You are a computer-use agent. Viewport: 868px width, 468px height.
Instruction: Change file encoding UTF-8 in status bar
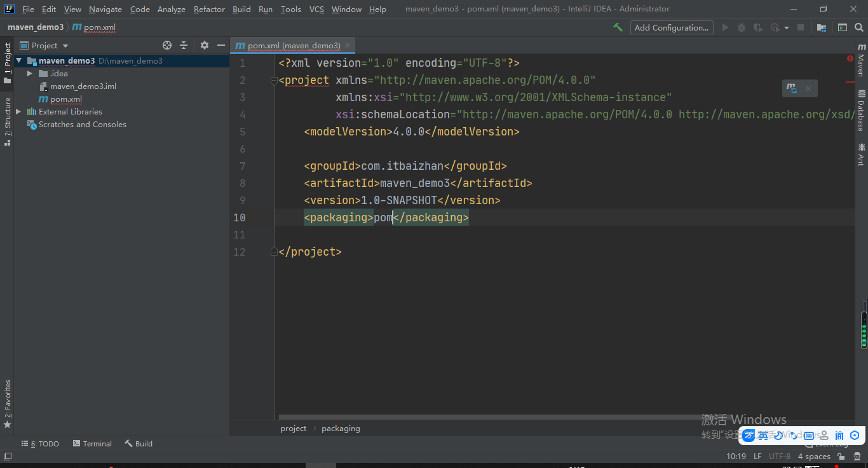click(x=780, y=457)
